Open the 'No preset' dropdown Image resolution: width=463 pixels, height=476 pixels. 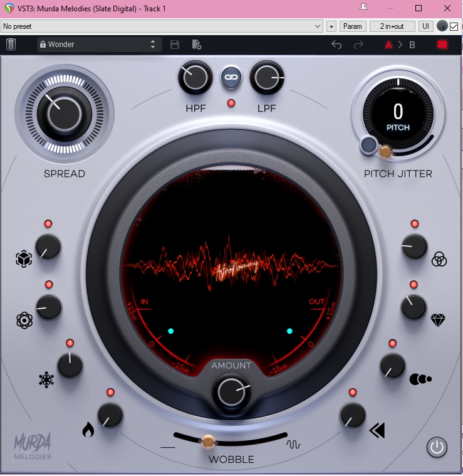click(162, 26)
